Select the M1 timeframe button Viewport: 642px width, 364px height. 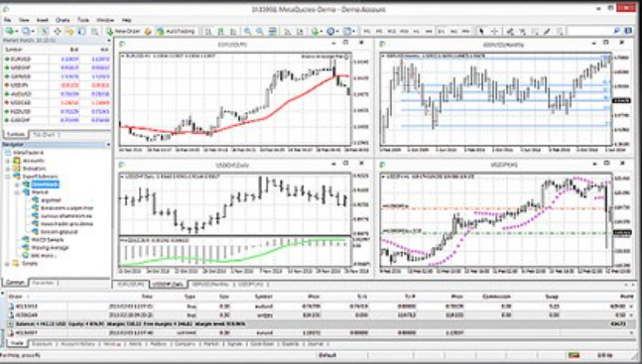367,31
